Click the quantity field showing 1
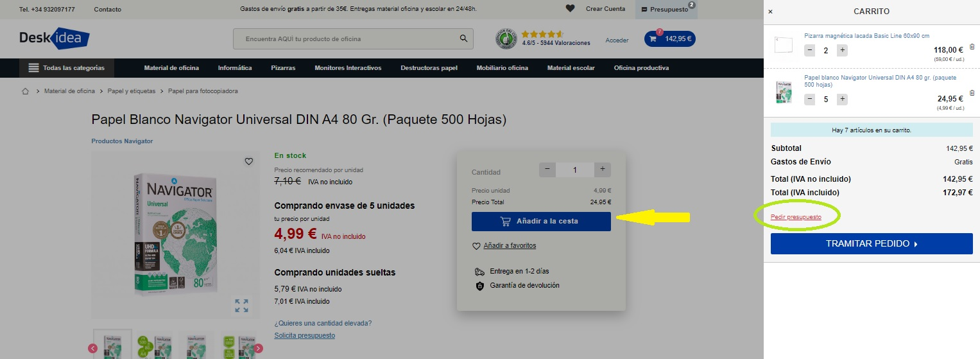Image resolution: width=980 pixels, height=359 pixels. click(x=575, y=170)
